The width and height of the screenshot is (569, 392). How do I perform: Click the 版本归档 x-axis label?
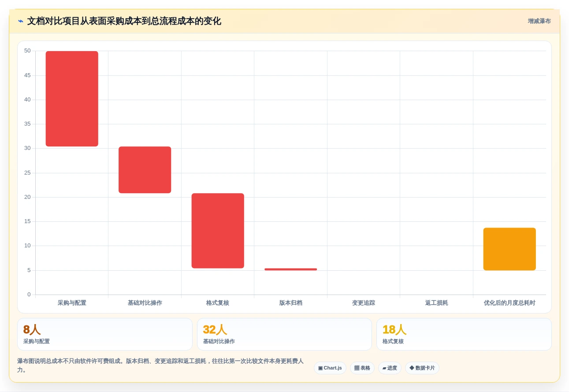(x=291, y=303)
